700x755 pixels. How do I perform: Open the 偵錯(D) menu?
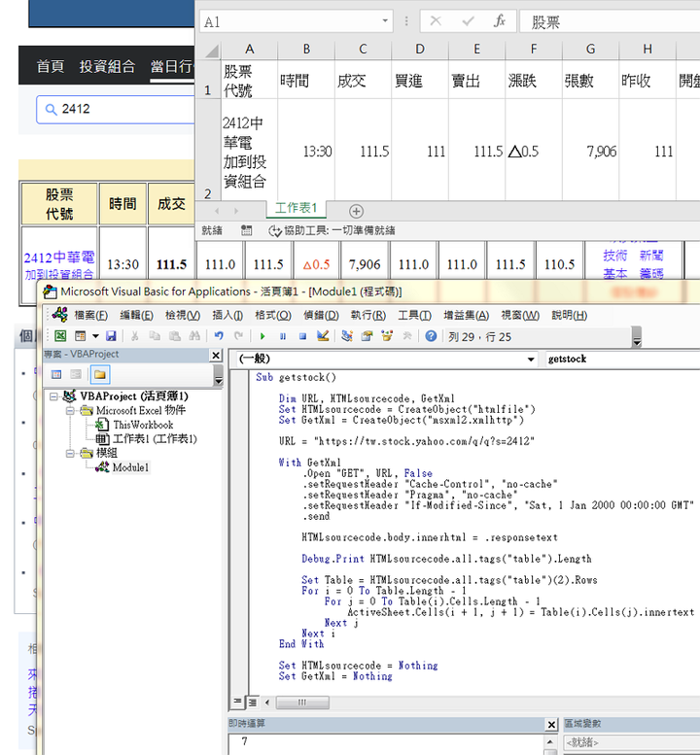tap(321, 316)
